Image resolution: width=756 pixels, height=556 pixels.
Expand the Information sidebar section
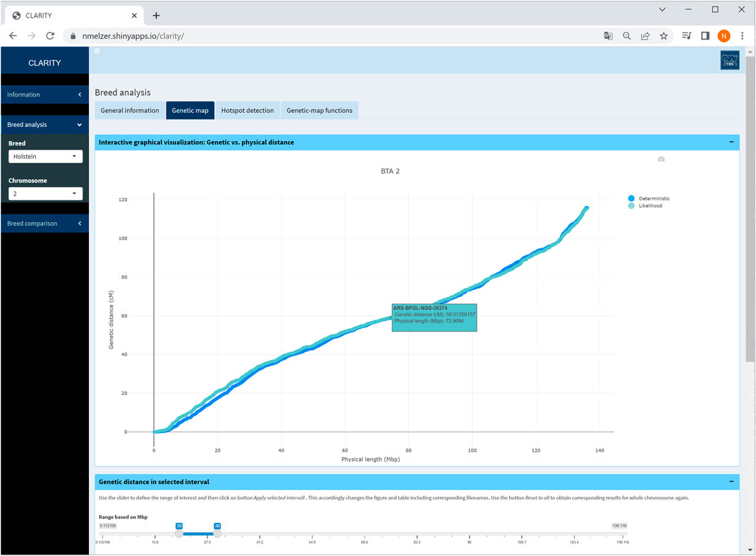45,95
